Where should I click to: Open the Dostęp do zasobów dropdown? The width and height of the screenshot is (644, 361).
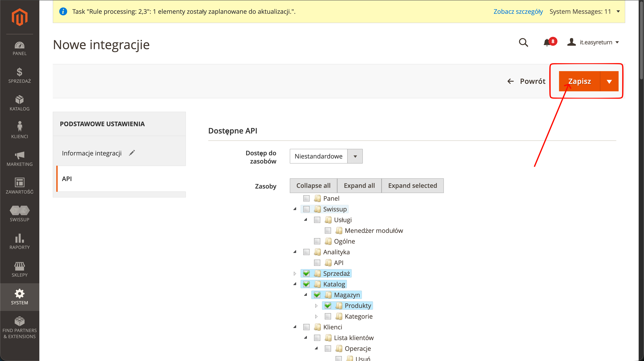coord(326,156)
